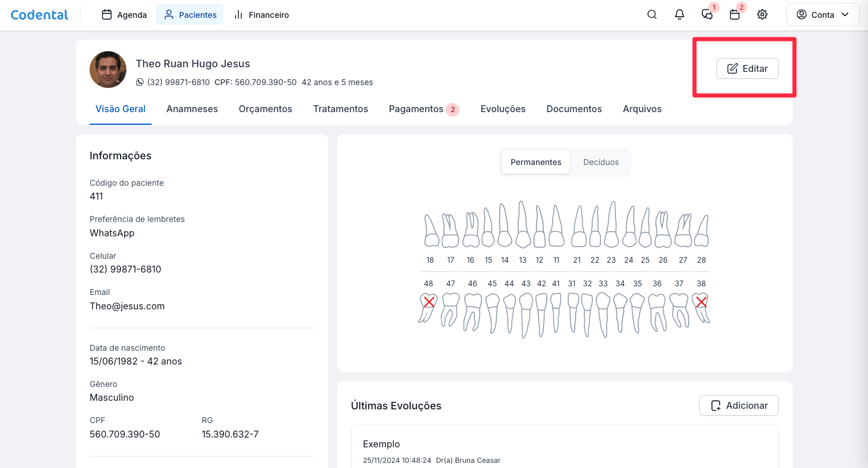Viewport: 868px width, 468px height.
Task: Open Agenda in the top navigation
Action: [x=124, y=15]
